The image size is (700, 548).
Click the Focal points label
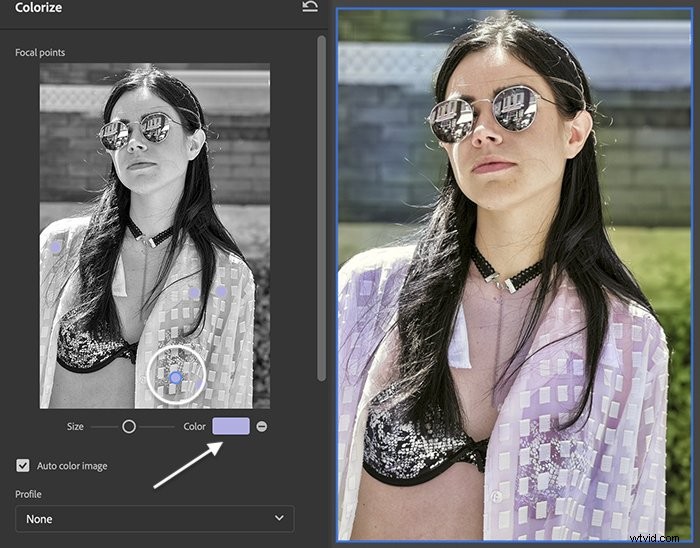[40, 53]
